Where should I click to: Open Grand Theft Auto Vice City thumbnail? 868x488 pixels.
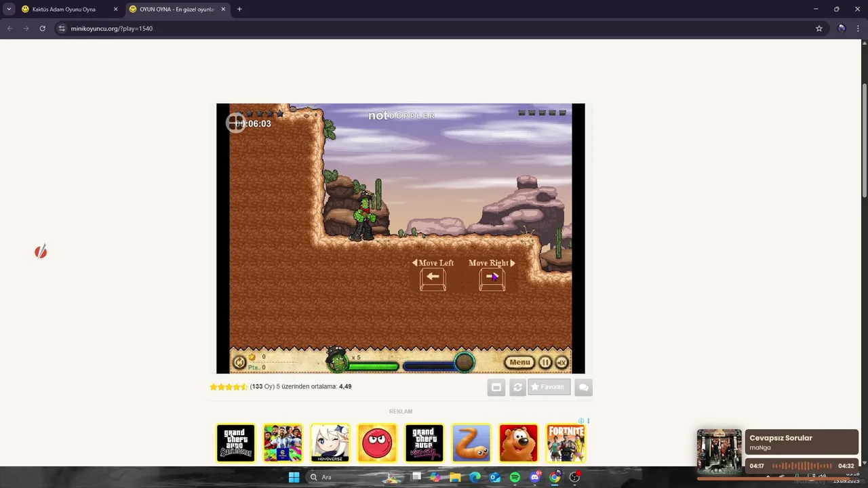424,443
